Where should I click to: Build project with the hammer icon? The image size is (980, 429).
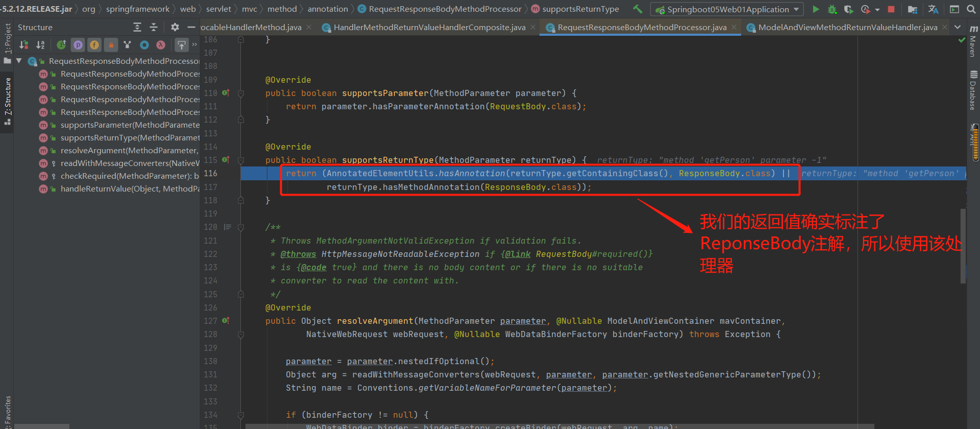(x=638, y=9)
